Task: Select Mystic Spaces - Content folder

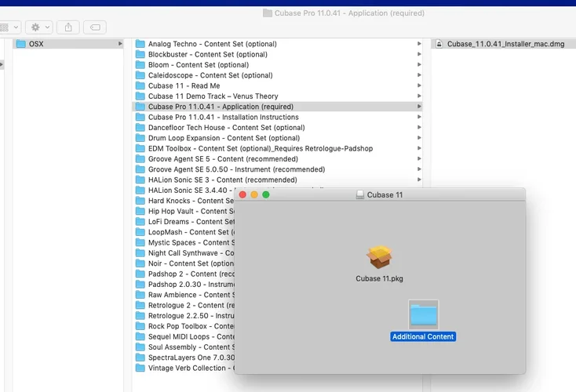Action: [184, 242]
